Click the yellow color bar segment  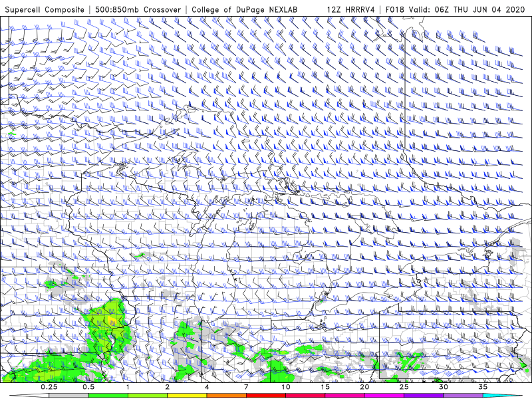point(187,396)
